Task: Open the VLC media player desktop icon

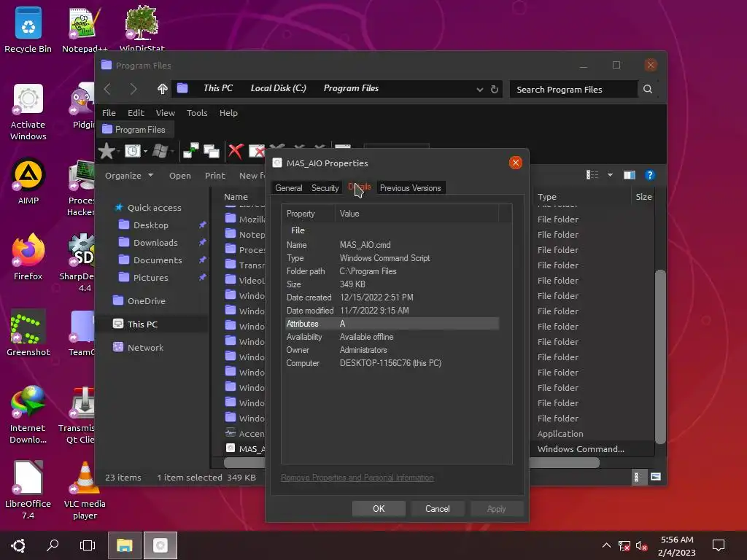Action: pyautogui.click(x=85, y=491)
